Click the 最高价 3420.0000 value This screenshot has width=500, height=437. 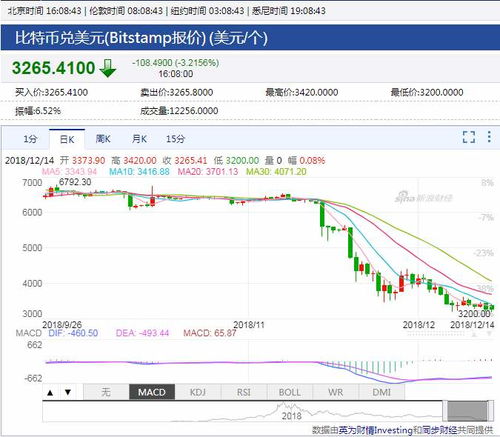point(302,92)
